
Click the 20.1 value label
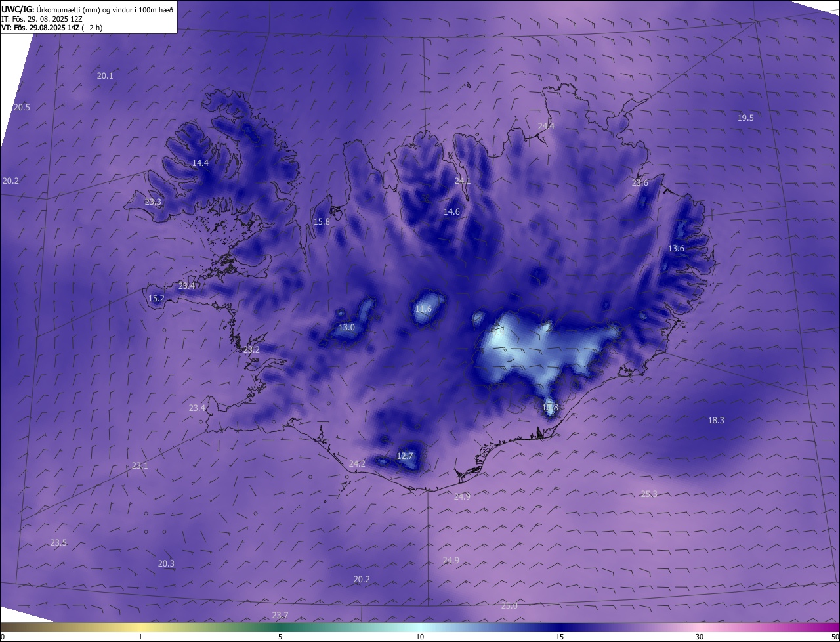105,75
